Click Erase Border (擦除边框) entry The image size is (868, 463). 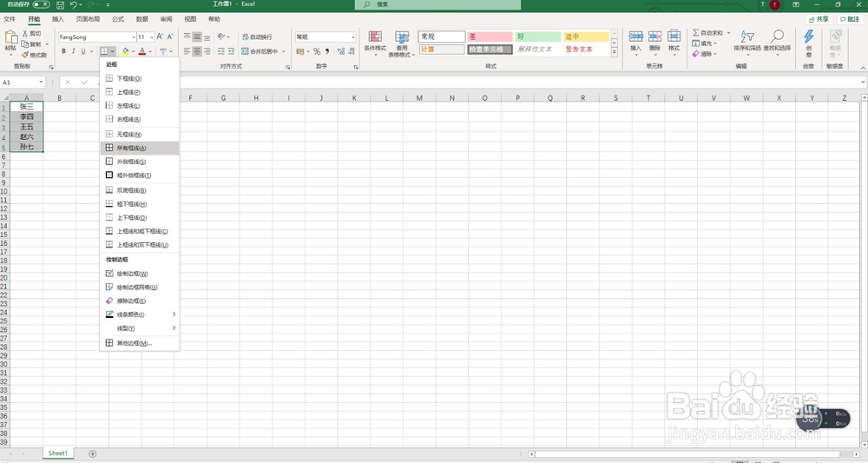(140, 301)
